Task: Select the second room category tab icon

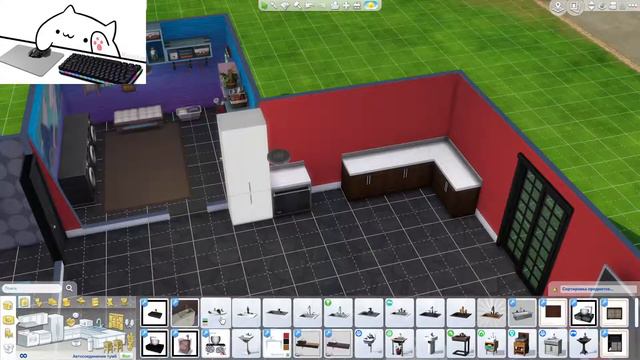Action: [39, 302]
